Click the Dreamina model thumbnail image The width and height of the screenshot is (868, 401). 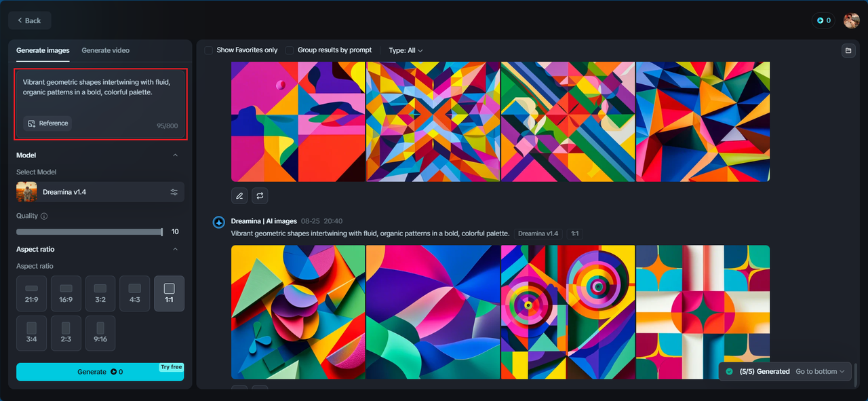[26, 192]
